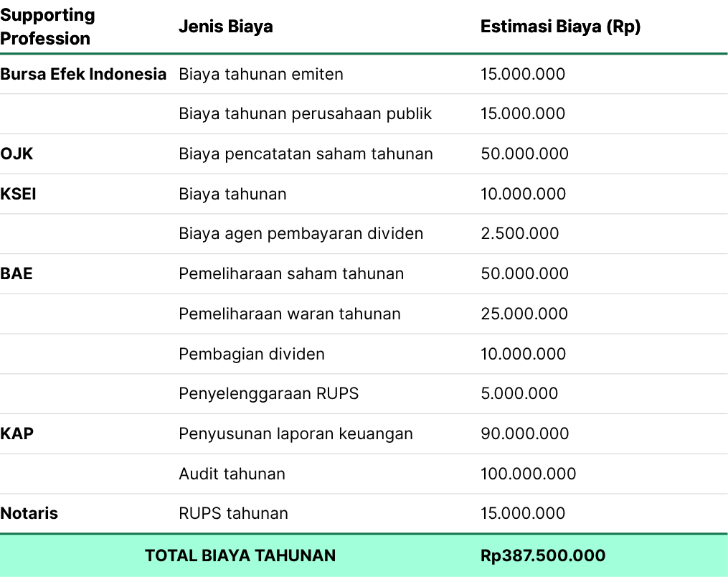
Task: Select the Notaris row label
Action: coord(29,513)
